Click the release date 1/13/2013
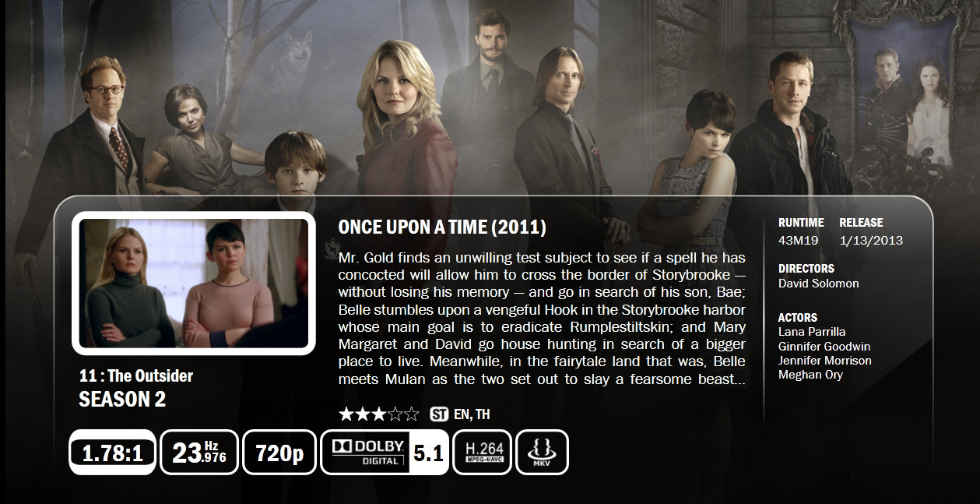980x504 pixels. pos(871,240)
